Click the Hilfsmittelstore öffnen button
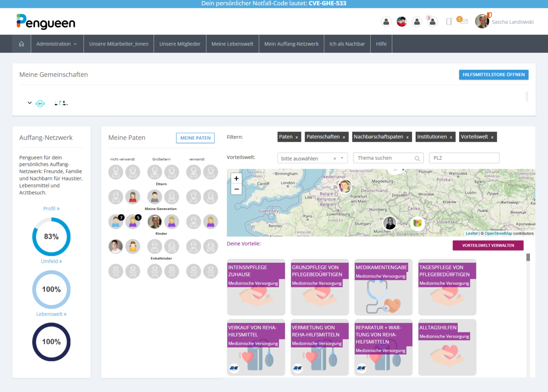Viewport: 548px width, 392px height. pos(493,75)
